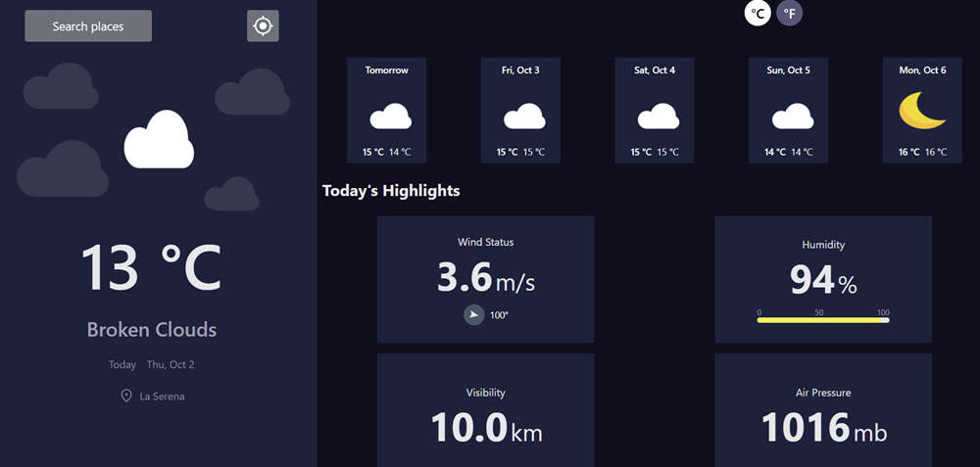Open the Search places button
The width and height of the screenshot is (980, 467).
(88, 26)
